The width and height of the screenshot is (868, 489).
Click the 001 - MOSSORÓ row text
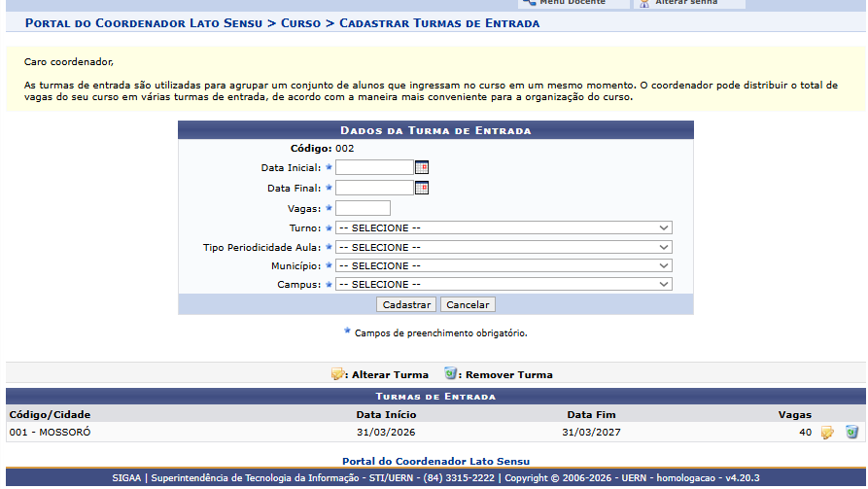pos(50,432)
